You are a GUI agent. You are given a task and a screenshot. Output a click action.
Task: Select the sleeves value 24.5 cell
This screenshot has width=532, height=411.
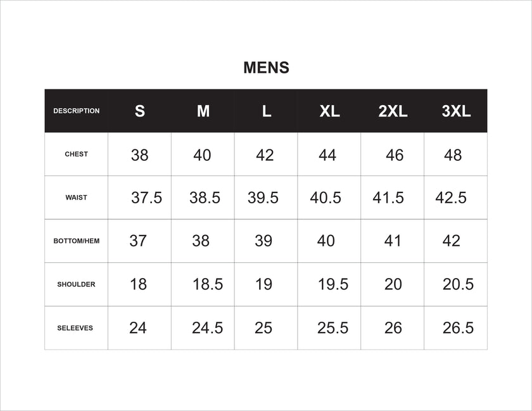(208, 328)
